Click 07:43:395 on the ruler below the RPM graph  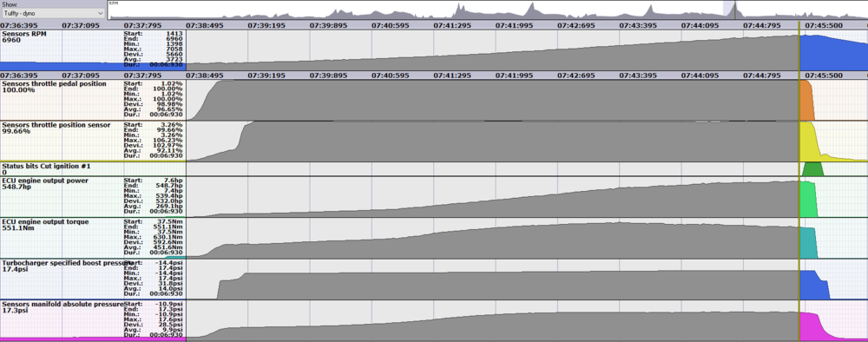(x=638, y=76)
